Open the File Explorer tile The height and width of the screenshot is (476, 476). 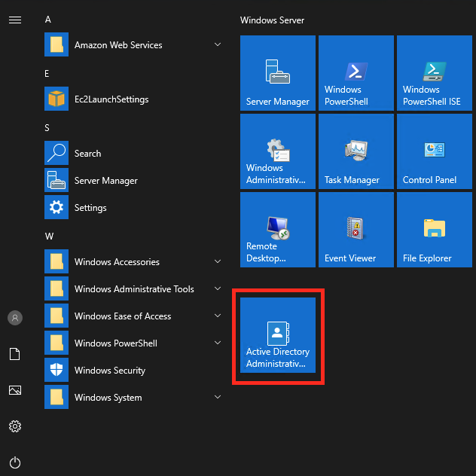(x=434, y=230)
